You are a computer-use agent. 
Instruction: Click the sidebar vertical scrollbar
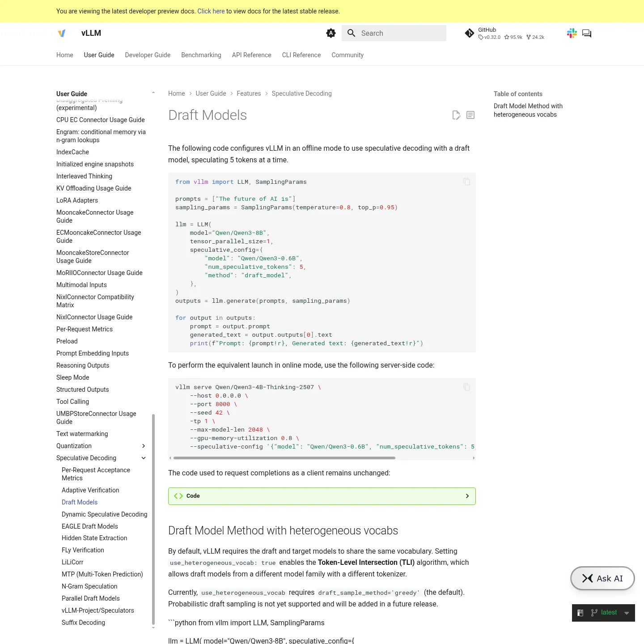coord(153,519)
